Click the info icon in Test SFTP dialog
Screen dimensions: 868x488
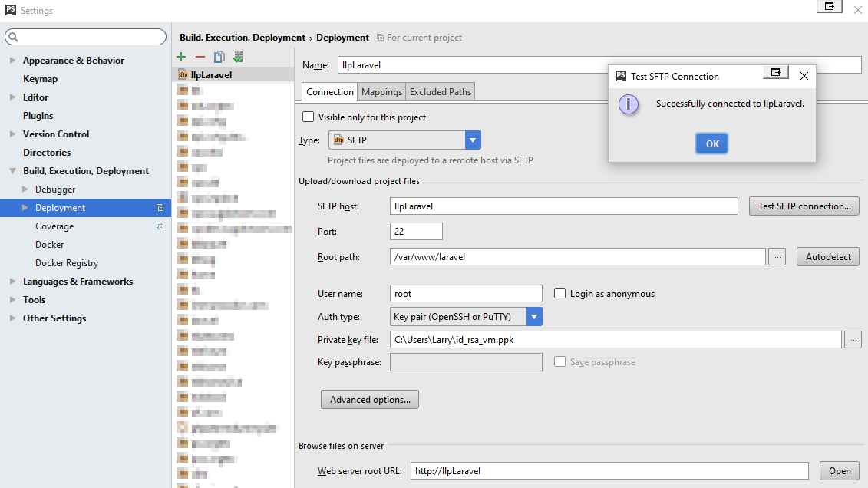[629, 104]
